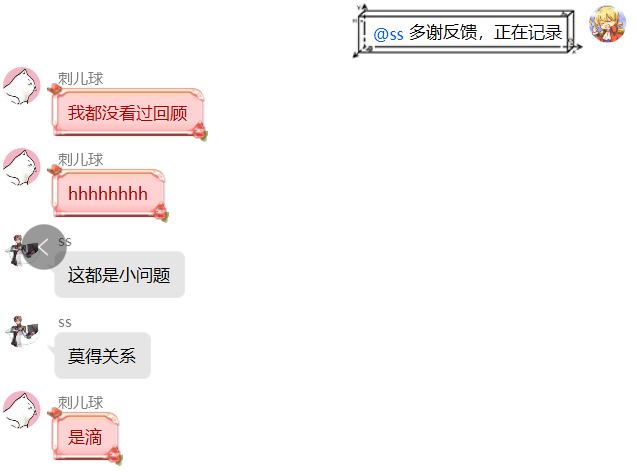Select the 是滴 message bubble
The width and height of the screenshot is (636, 473).
point(85,436)
